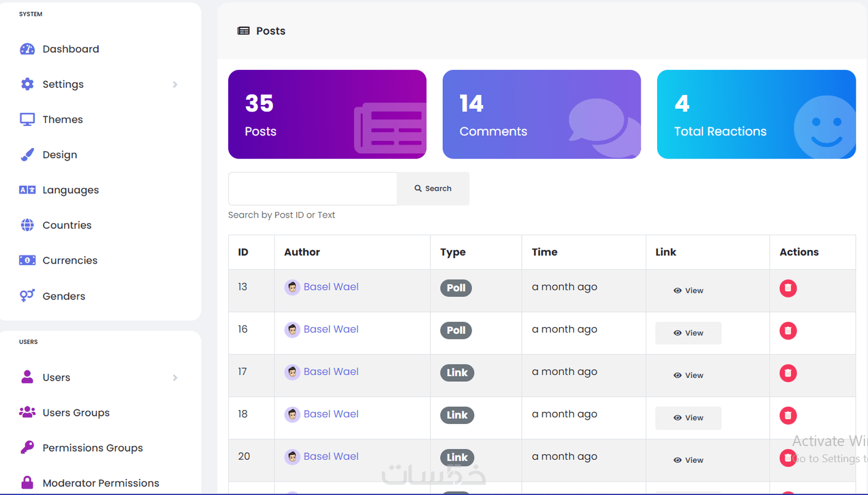Click the Countries globe icon

pyautogui.click(x=27, y=225)
